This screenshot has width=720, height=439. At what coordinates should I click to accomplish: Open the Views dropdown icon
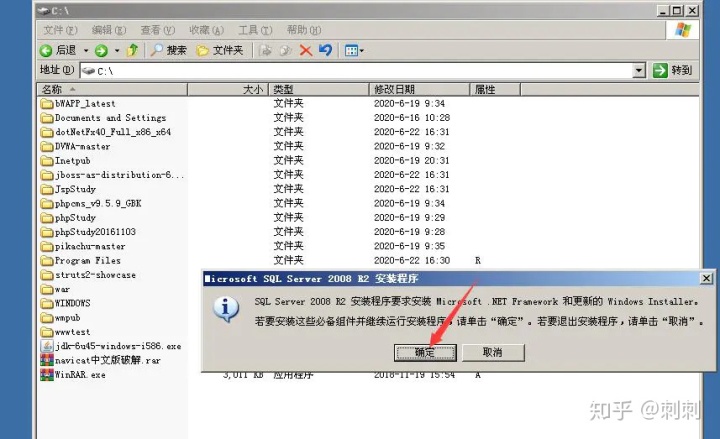pos(354,51)
